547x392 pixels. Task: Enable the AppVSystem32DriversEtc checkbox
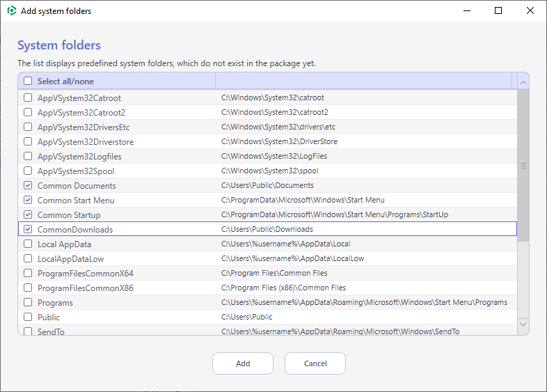28,127
